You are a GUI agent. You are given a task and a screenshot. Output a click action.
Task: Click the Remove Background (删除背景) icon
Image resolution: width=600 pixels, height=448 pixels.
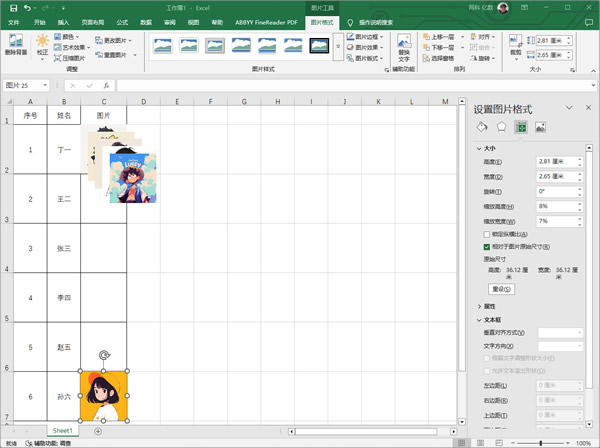pyautogui.click(x=17, y=46)
